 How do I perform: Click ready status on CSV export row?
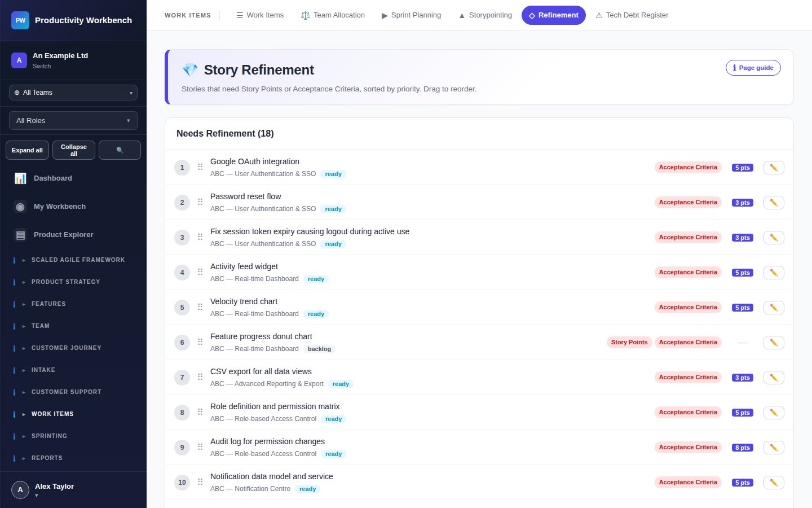pos(341,384)
